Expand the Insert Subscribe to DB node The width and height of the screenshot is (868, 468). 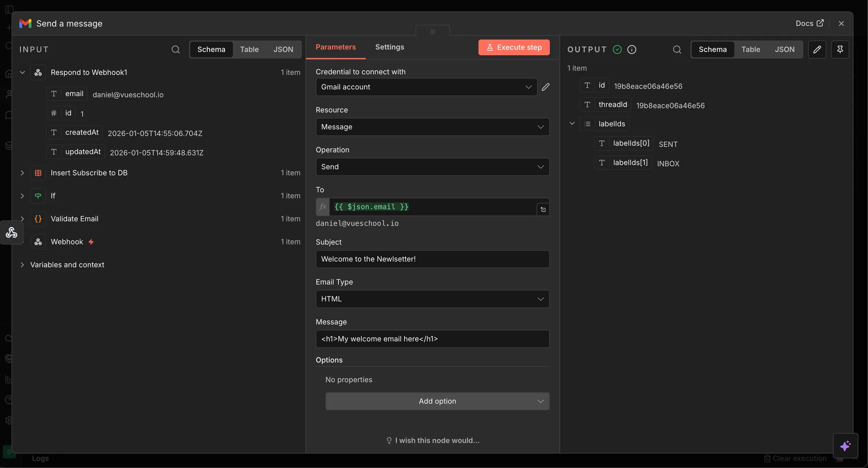(22, 173)
